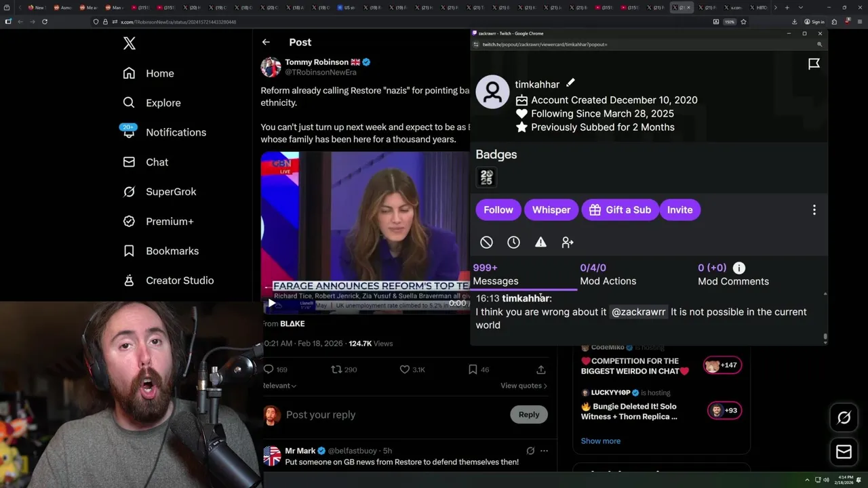Viewport: 868px width, 488px height.
Task: Open Mr Mark's profile avatar
Action: (272, 456)
